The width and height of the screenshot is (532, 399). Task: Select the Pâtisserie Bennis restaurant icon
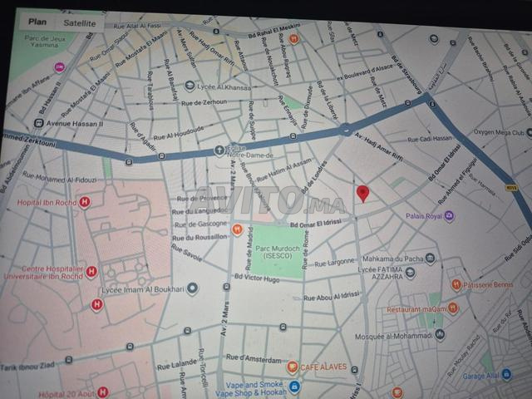(x=456, y=284)
